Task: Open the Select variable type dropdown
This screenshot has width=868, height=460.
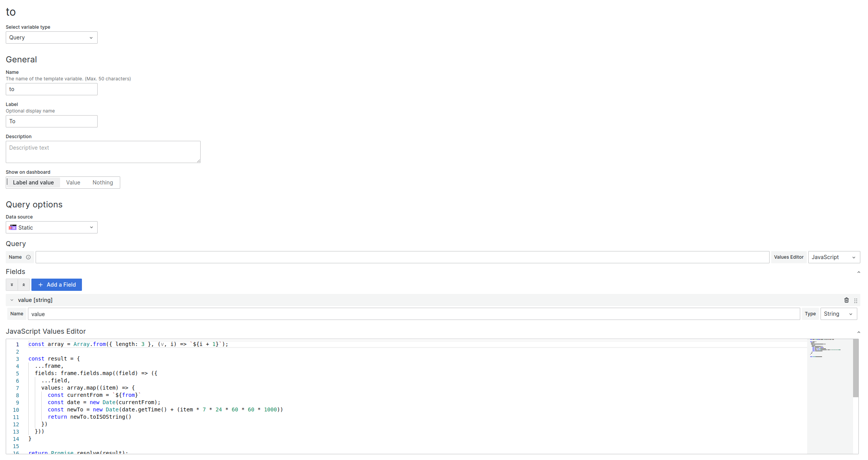Action: 51,37
